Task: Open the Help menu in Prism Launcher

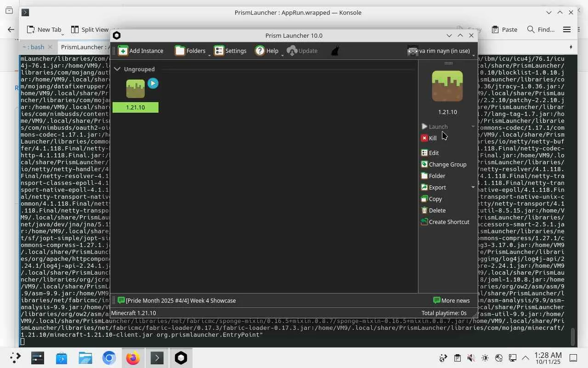Action: click(268, 51)
